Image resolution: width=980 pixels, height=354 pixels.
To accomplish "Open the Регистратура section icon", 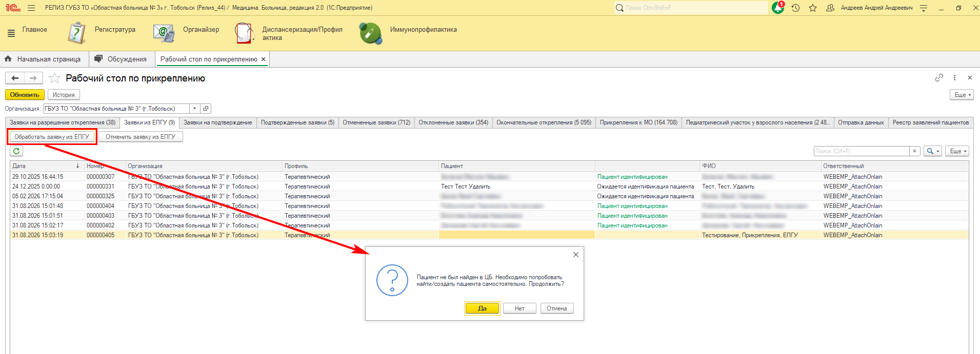I will [x=76, y=33].
